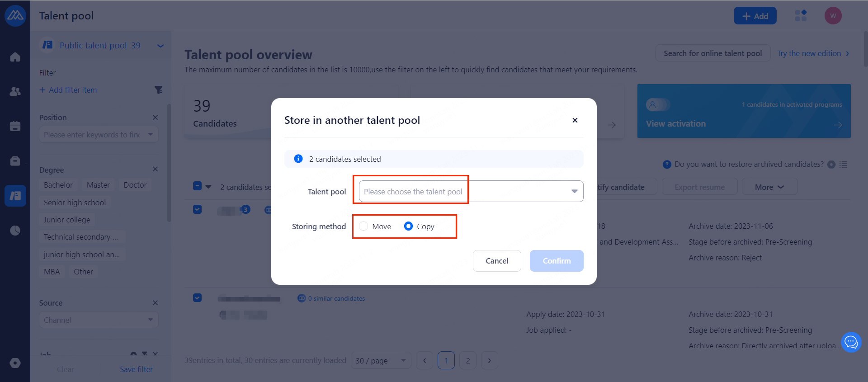Open the Talent pool selection dropdown
Viewport: 868px width, 382px height.
click(x=470, y=192)
